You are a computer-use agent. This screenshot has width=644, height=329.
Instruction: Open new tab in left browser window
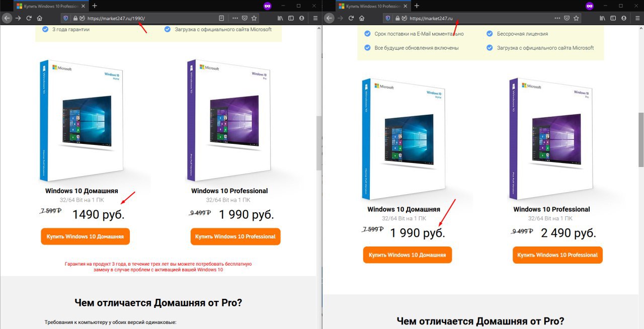[95, 6]
